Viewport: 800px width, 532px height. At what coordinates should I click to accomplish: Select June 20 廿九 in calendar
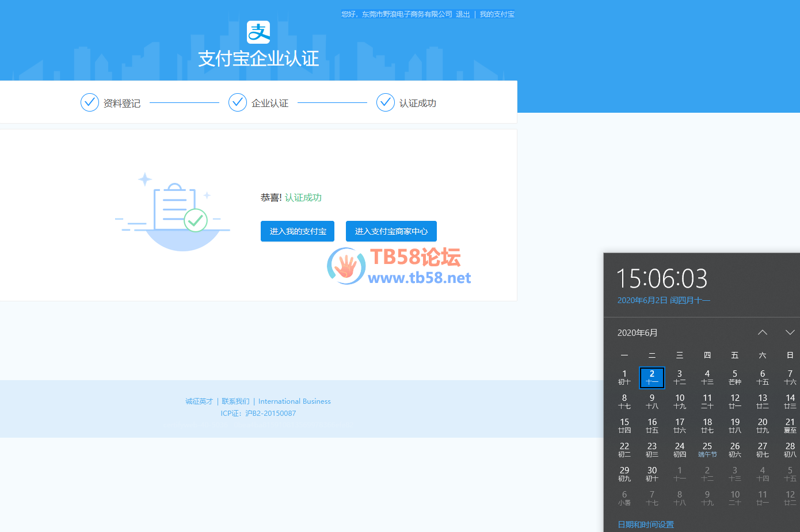tap(763, 426)
